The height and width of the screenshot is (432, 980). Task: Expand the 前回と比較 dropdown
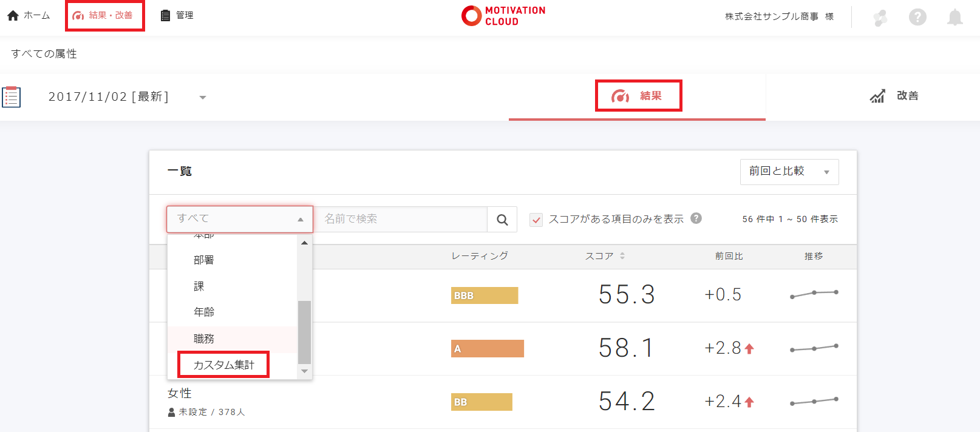pos(789,172)
